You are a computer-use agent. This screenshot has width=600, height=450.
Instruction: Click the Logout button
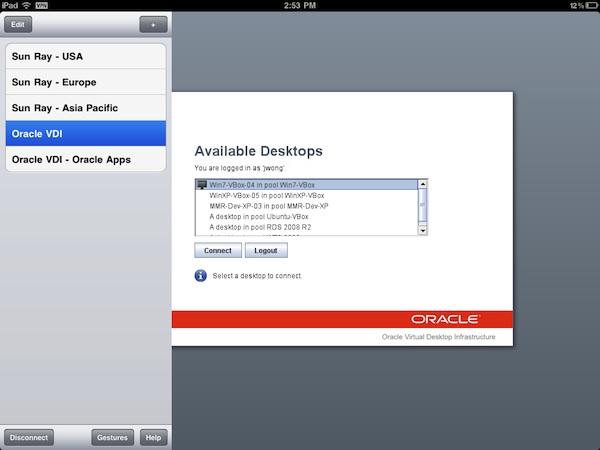tap(266, 250)
